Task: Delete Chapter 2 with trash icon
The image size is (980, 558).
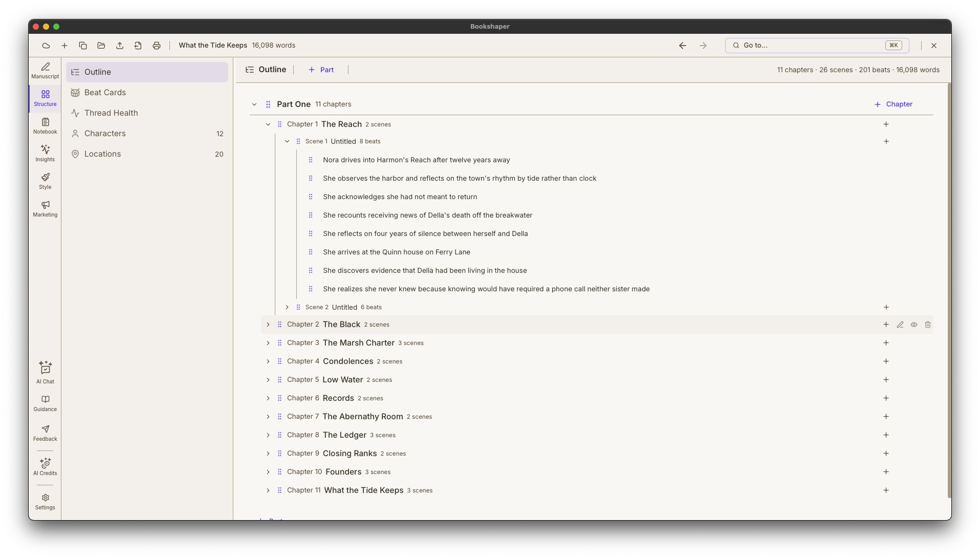Action: (928, 325)
